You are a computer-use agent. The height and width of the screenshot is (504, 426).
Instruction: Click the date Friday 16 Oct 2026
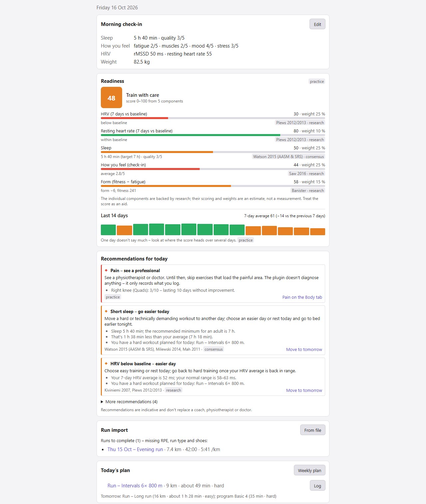[117, 8]
